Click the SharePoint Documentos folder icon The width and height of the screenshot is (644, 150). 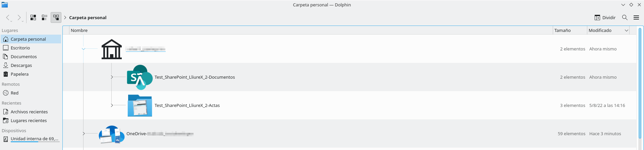click(140, 77)
